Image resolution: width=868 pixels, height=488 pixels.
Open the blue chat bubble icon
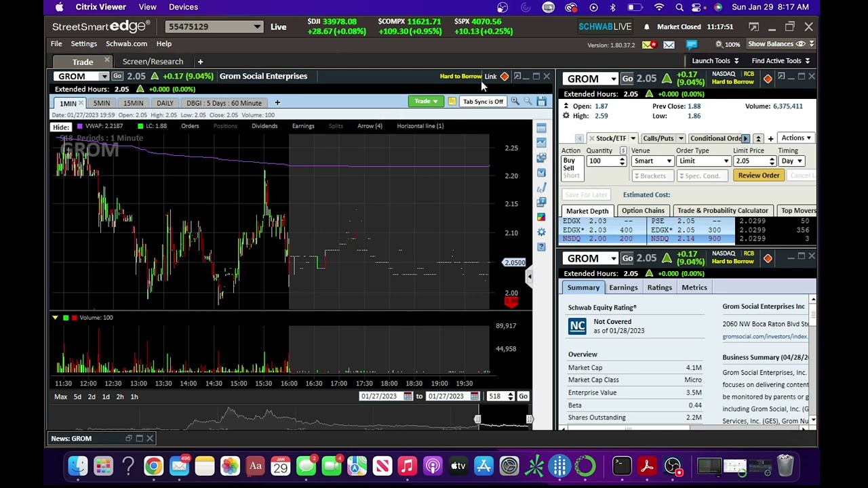coord(692,45)
